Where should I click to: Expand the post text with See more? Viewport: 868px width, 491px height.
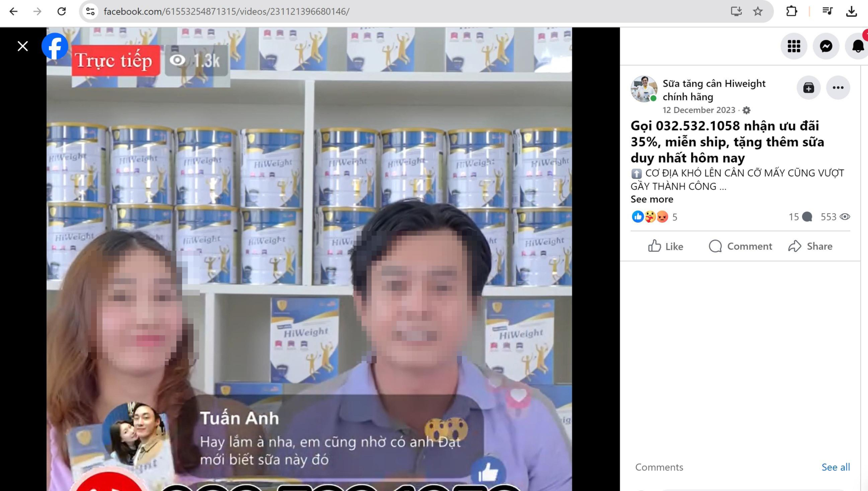651,199
